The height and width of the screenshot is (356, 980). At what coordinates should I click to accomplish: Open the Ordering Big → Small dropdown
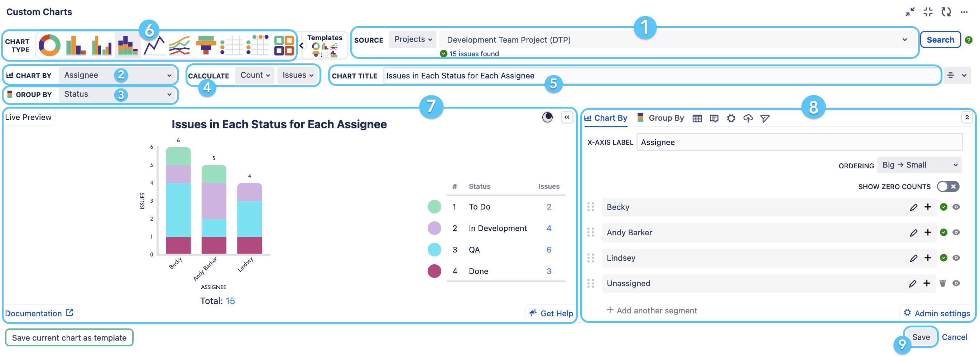tap(919, 165)
